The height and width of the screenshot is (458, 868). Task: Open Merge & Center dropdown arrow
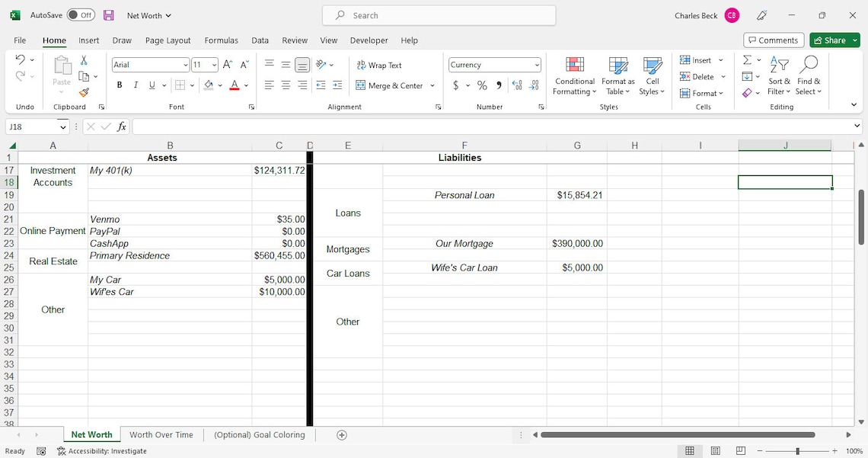click(x=432, y=85)
